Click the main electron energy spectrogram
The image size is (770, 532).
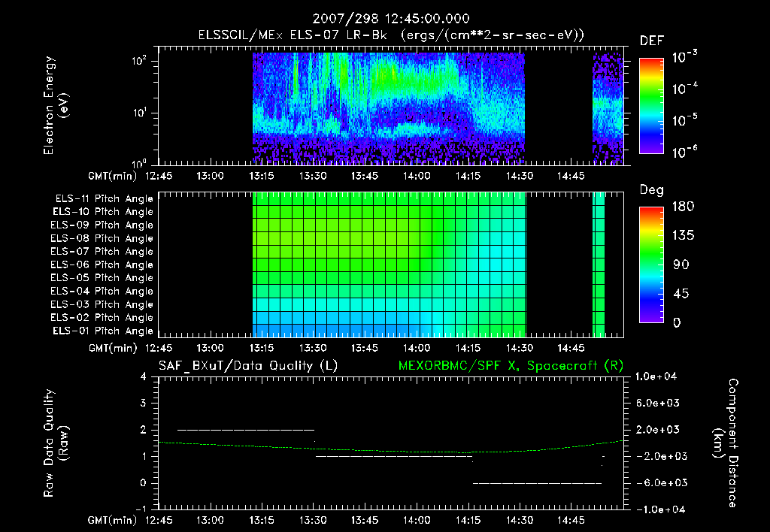pos(389,108)
